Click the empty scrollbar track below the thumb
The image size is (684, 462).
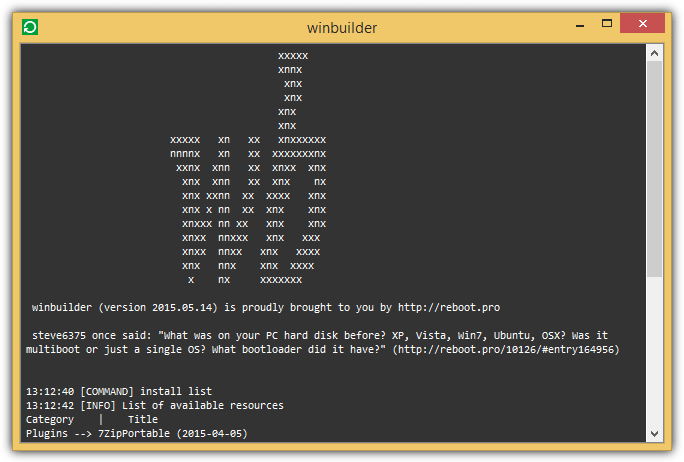click(654, 350)
